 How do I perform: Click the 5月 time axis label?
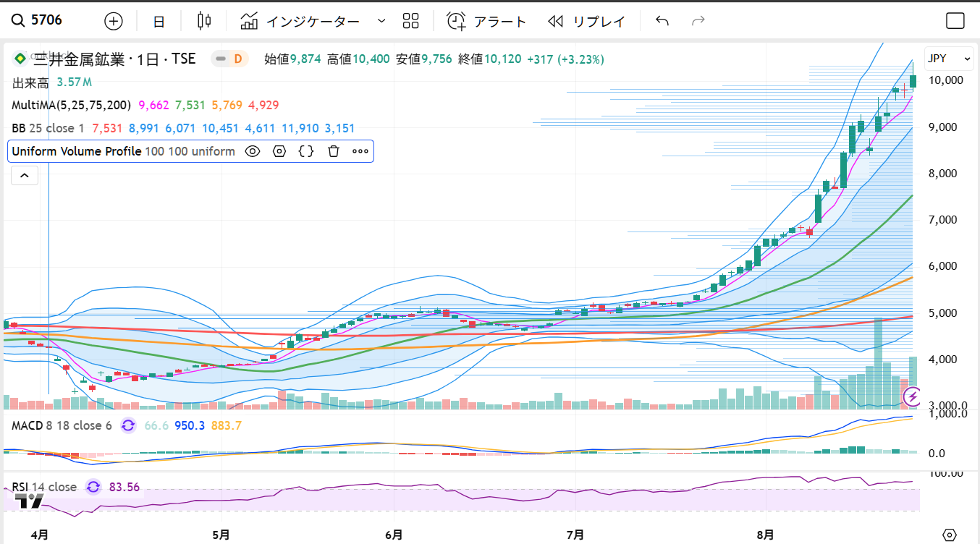(221, 535)
